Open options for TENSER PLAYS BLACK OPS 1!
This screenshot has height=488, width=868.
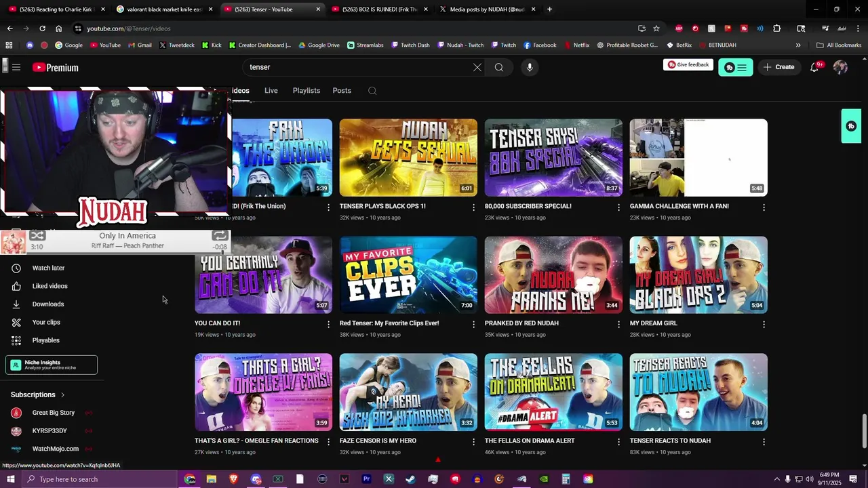coord(473,207)
